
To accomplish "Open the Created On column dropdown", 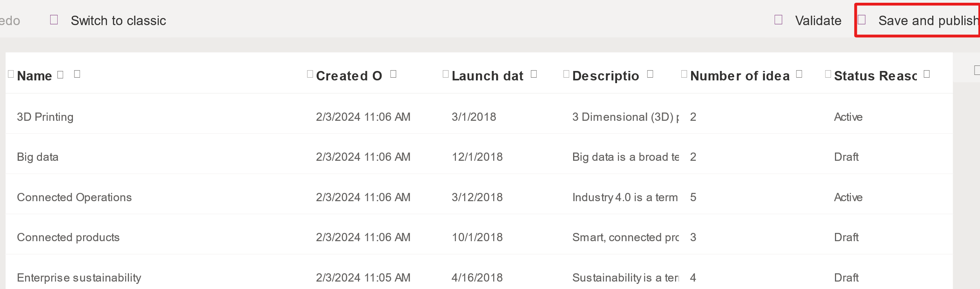I will (x=394, y=74).
